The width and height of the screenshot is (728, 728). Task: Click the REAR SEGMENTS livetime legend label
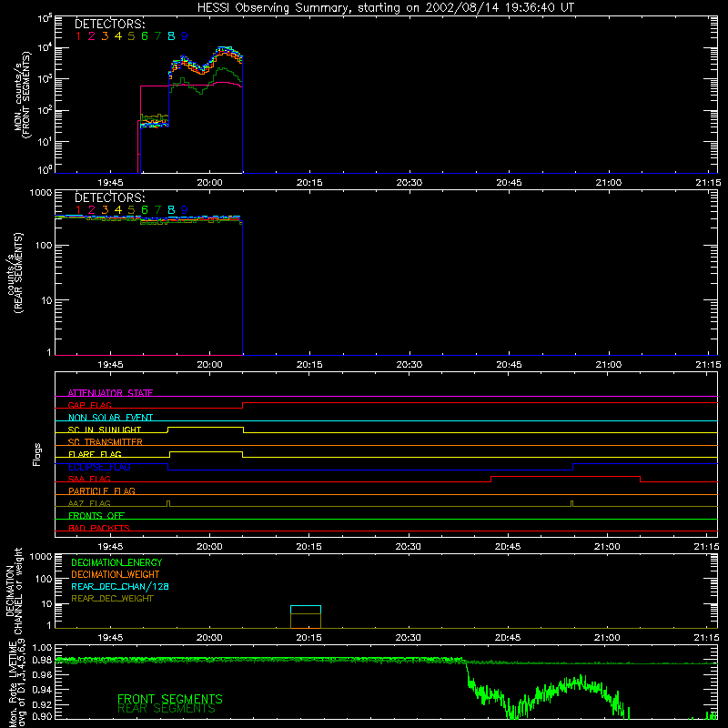pyautogui.click(x=167, y=709)
